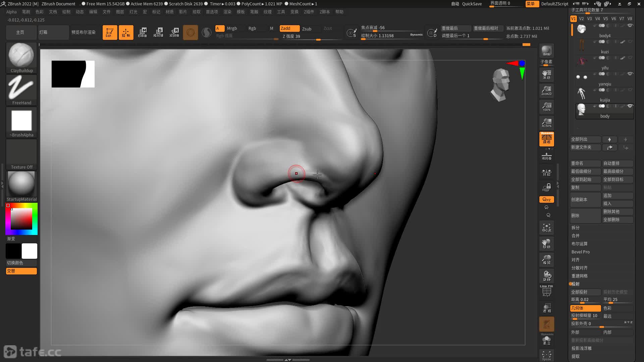The image size is (644, 362).
Task: Click the Frame center (中心点) button
Action: (547, 228)
